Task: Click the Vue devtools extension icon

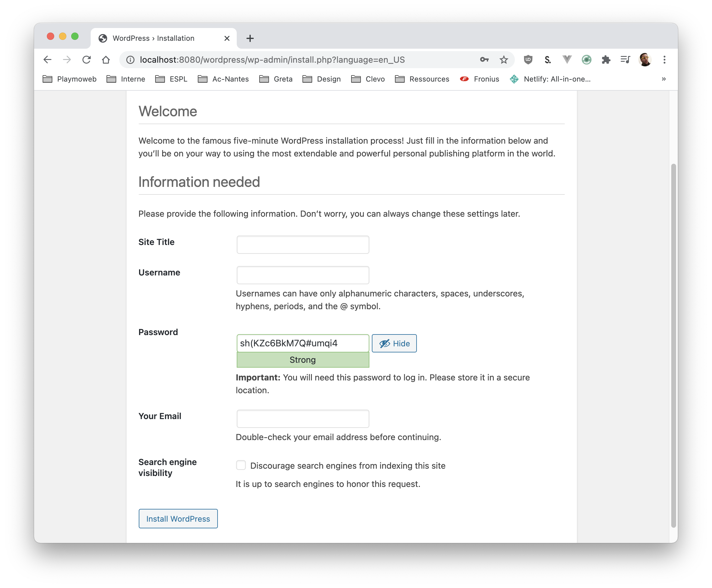Action: 567,60
